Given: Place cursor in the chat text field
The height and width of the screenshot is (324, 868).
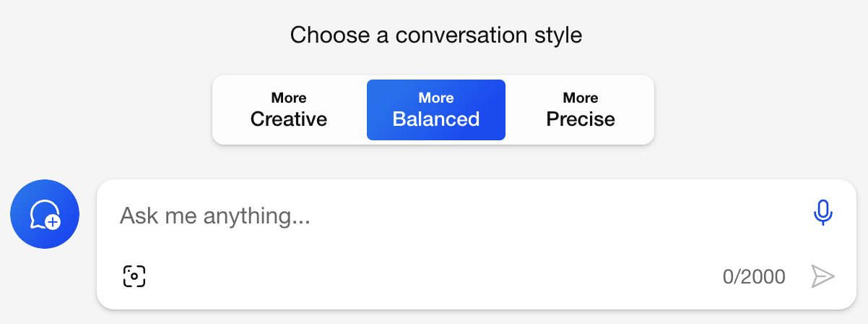Looking at the screenshot, I should coord(433,216).
